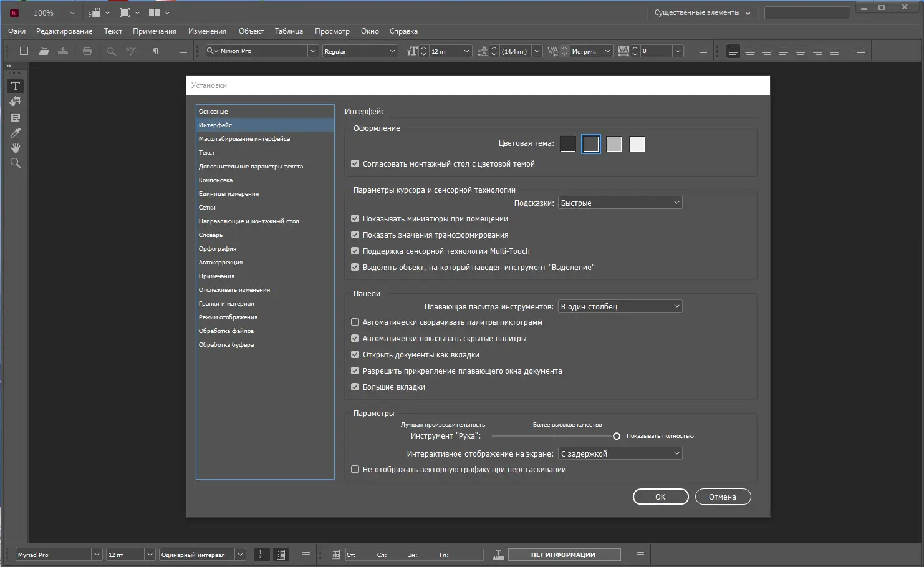Viewport: 924px width, 567px height.
Task: Toggle "Показывать миниатюры при помещении" checkbox
Action: (355, 219)
